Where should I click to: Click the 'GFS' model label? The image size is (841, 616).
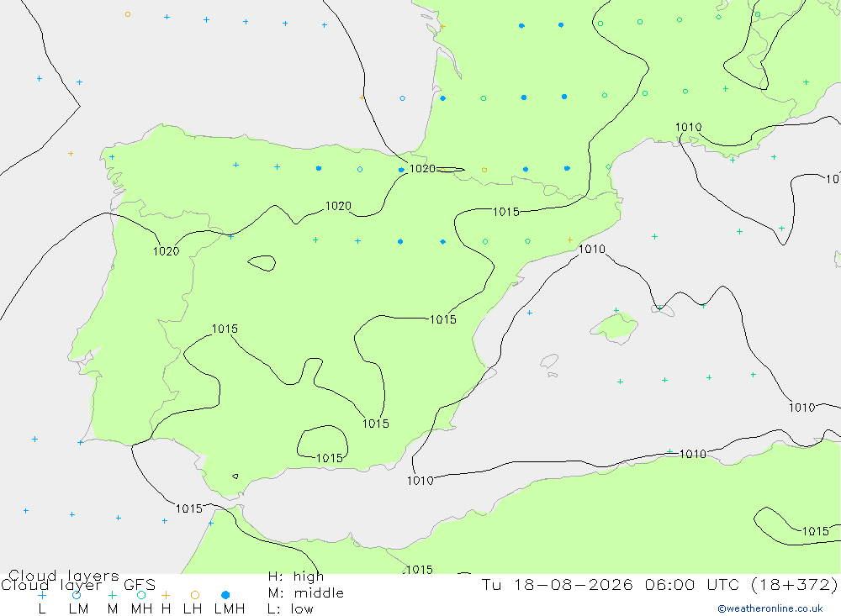[140, 585]
